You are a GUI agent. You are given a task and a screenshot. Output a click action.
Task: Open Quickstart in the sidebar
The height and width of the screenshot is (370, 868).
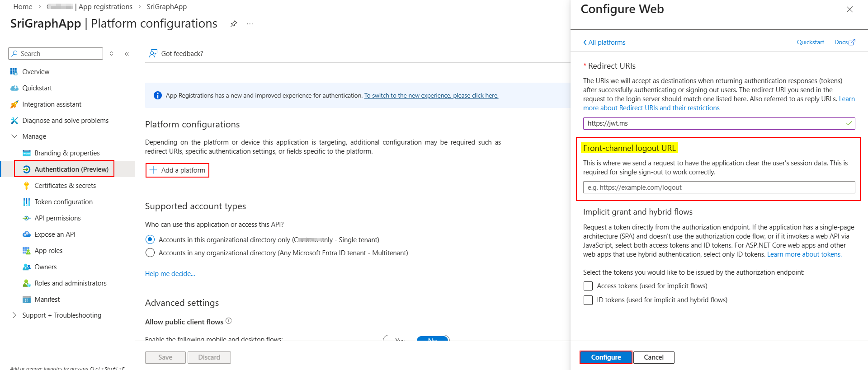coord(37,88)
